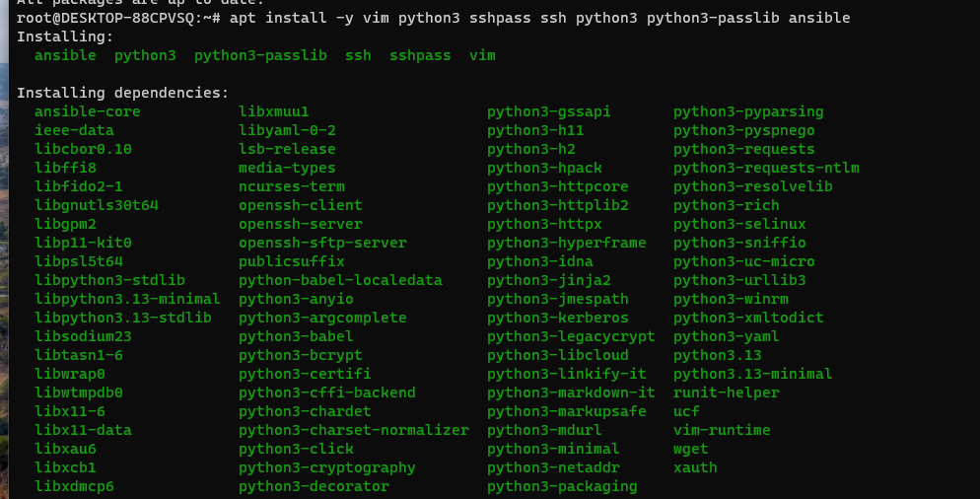Select the python3-cryptography package

[x=327, y=468]
